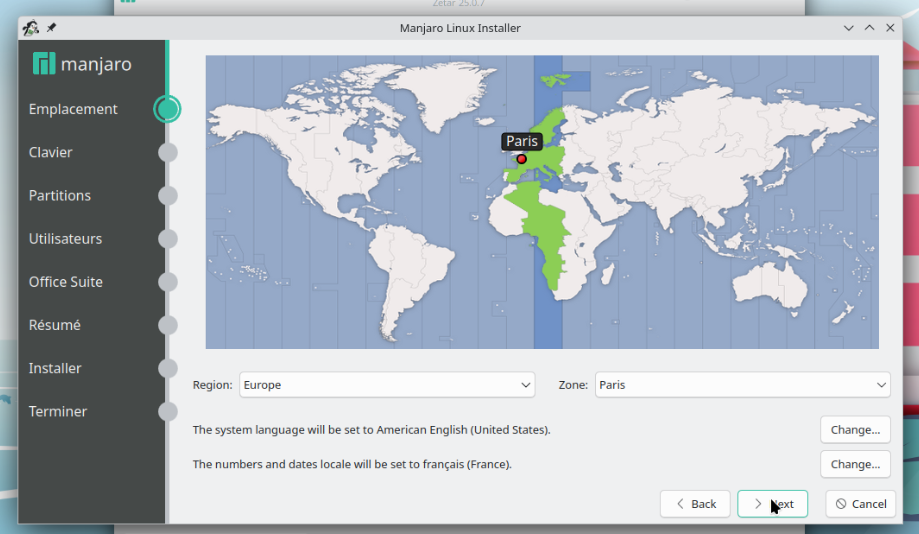Maximize the Manjaro Linux Installer window
Screen dimensions: 919x534
[x=869, y=28]
